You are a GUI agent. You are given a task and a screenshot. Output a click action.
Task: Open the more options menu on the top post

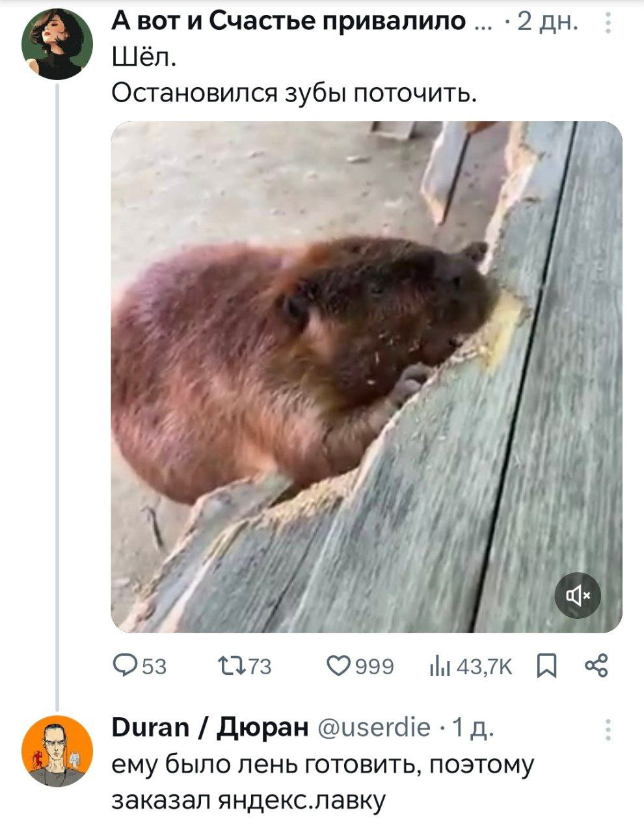pos(608,24)
